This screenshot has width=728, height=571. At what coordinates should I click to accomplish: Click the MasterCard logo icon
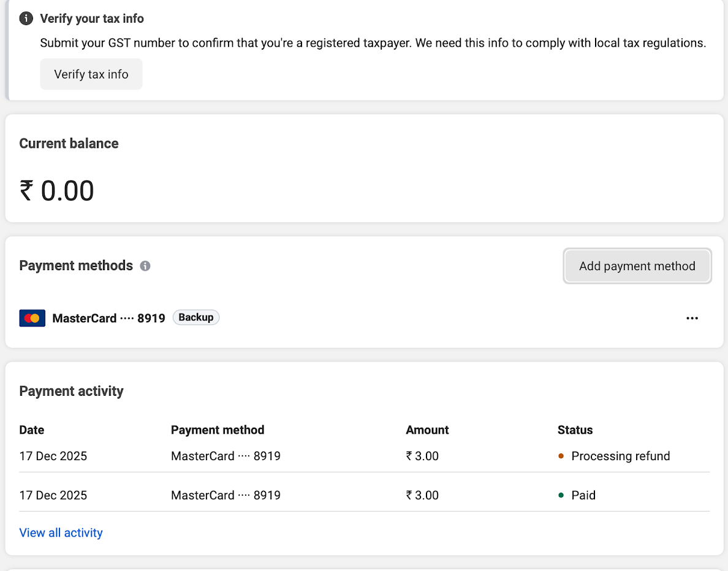[x=32, y=318]
